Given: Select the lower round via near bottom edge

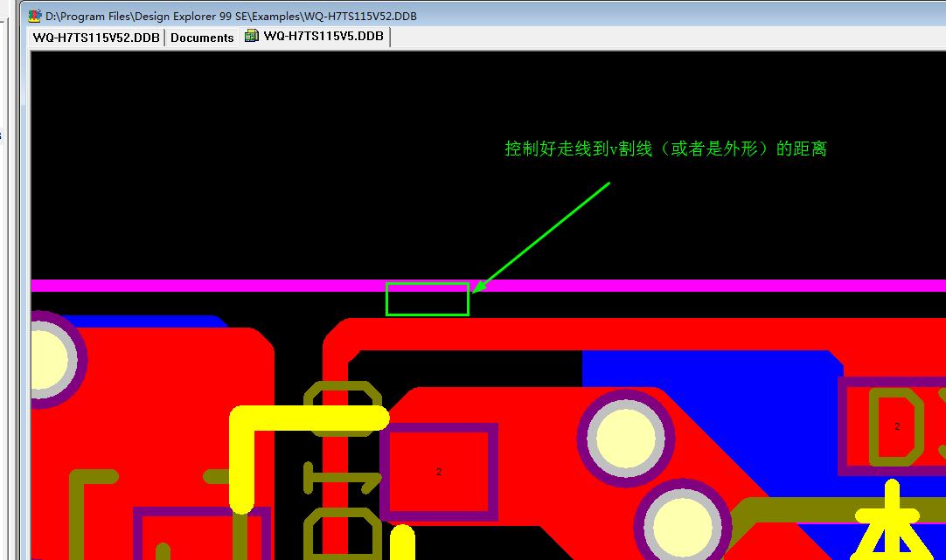Looking at the screenshot, I should coord(682,526).
